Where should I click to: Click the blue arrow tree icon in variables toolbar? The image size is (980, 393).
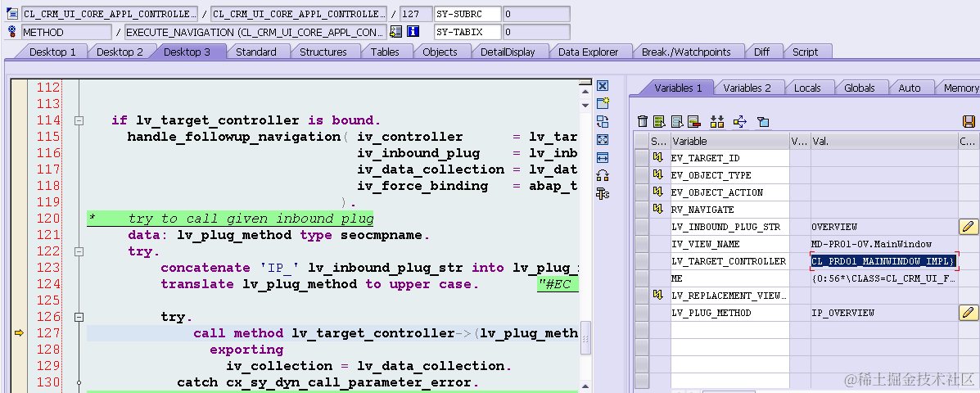(x=740, y=121)
